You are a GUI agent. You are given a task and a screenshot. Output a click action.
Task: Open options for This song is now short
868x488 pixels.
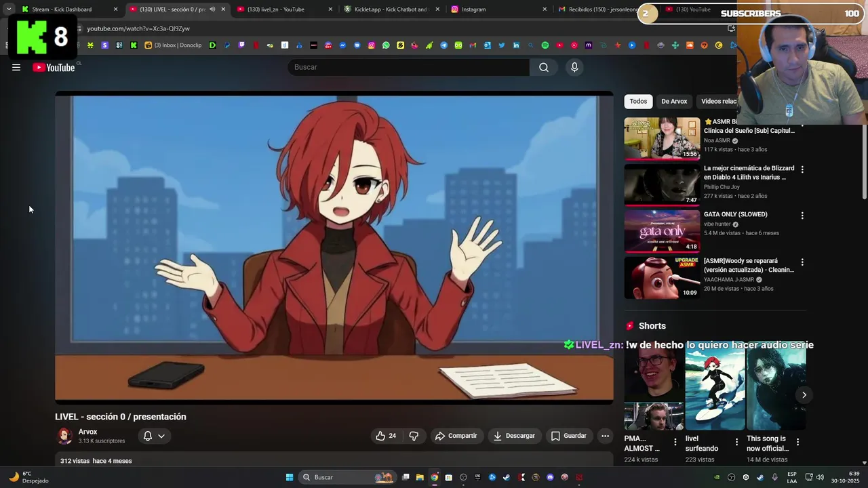[797, 442]
